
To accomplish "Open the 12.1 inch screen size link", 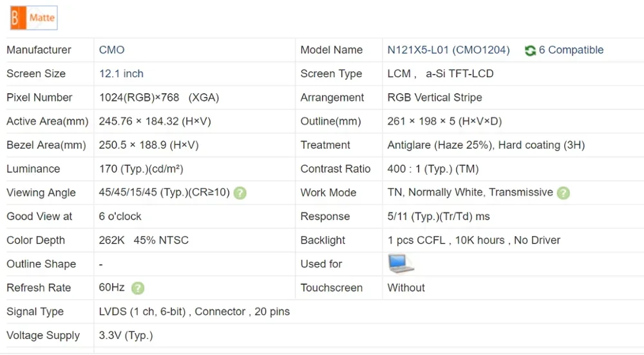I will point(121,74).
